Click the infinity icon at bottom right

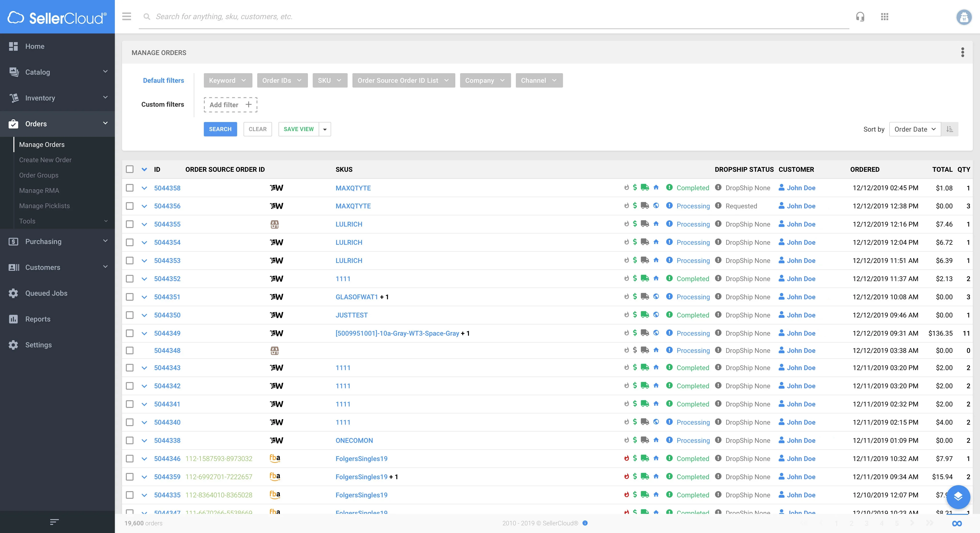click(x=957, y=523)
